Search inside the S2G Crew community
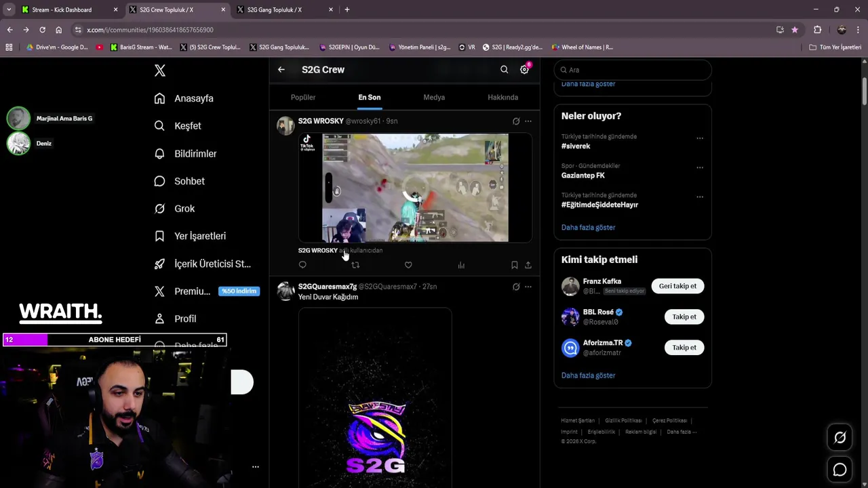The image size is (868, 488). (504, 69)
